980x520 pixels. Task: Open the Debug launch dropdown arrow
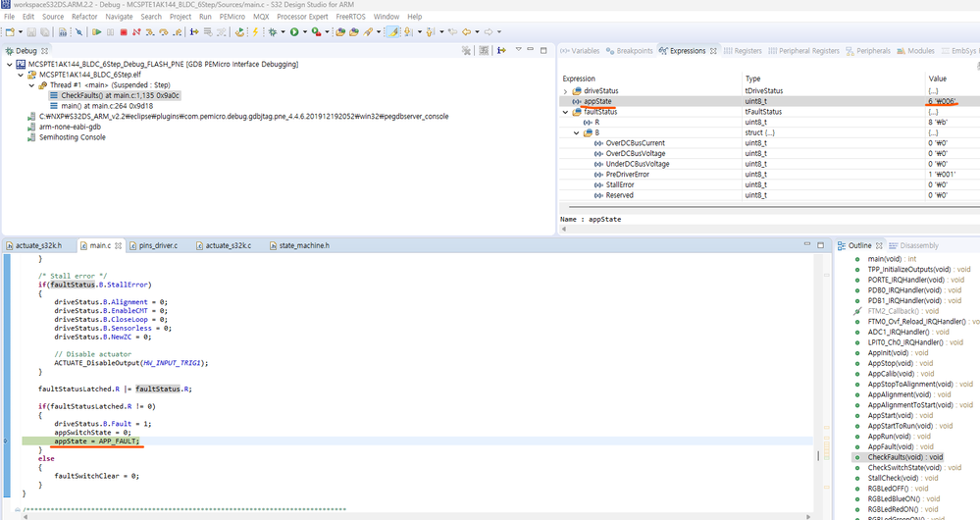[283, 31]
